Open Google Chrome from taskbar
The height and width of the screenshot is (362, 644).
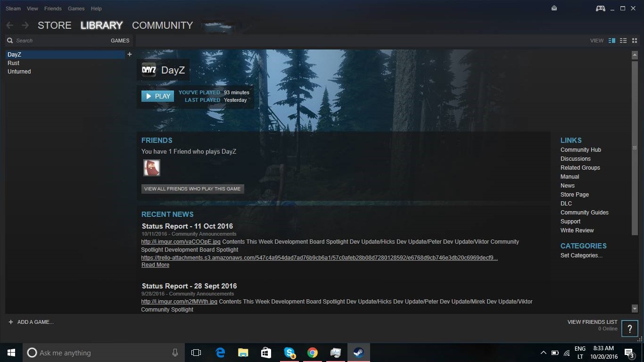pyautogui.click(x=313, y=353)
